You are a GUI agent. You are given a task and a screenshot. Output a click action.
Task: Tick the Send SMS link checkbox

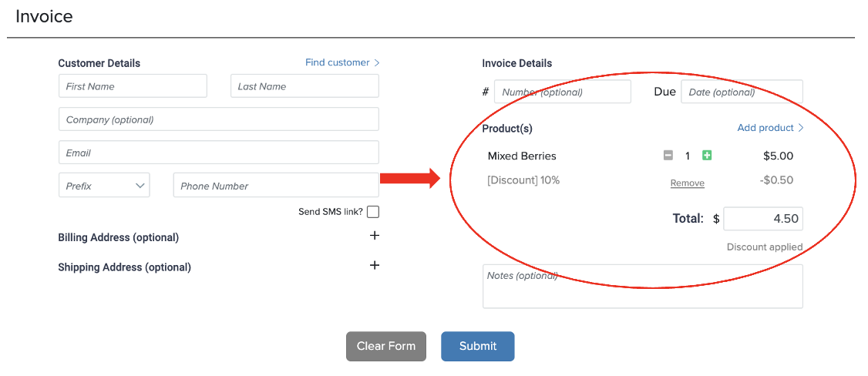click(x=373, y=212)
